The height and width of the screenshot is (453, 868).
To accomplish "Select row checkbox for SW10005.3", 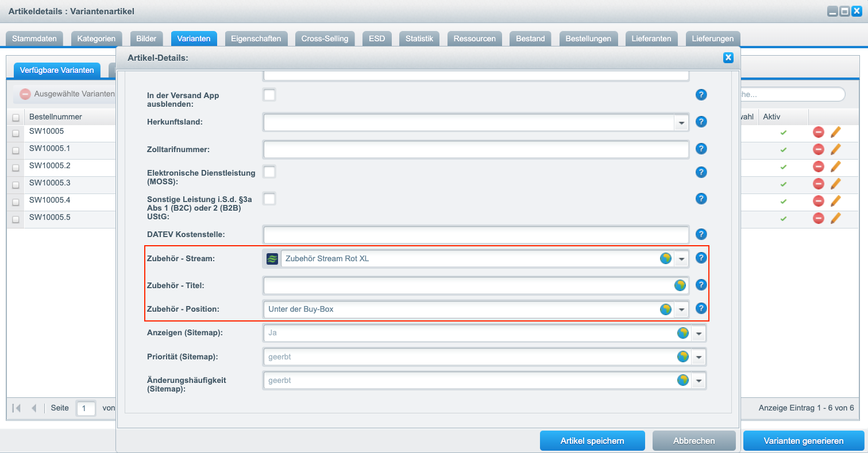I will pos(16,185).
